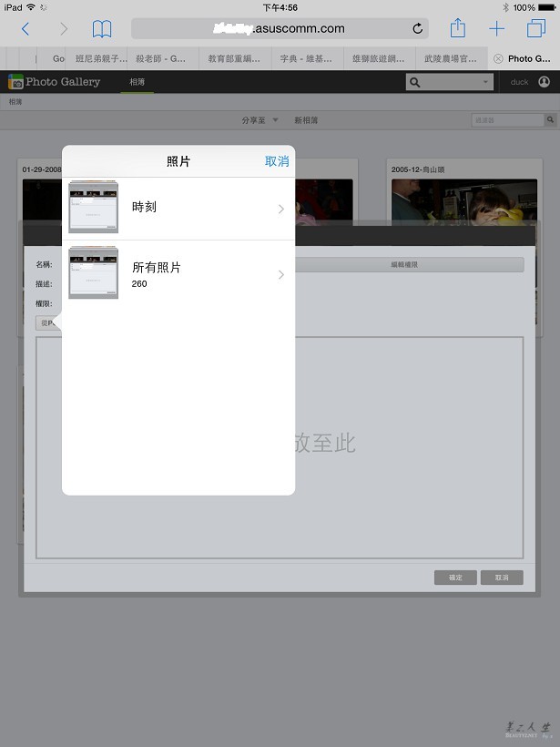This screenshot has height=747, width=560.
Task: Switch to the 班尼弟親子 tab
Action: (101, 58)
